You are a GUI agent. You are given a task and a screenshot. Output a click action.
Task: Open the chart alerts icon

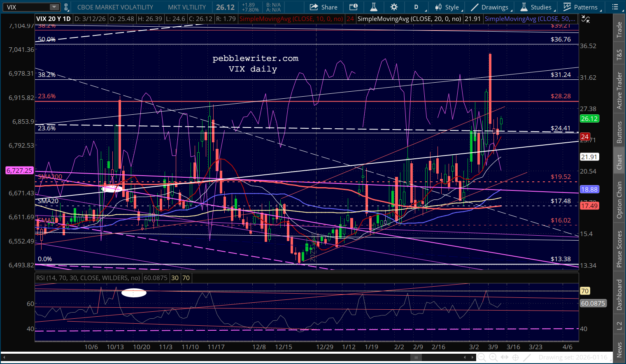point(353,7)
